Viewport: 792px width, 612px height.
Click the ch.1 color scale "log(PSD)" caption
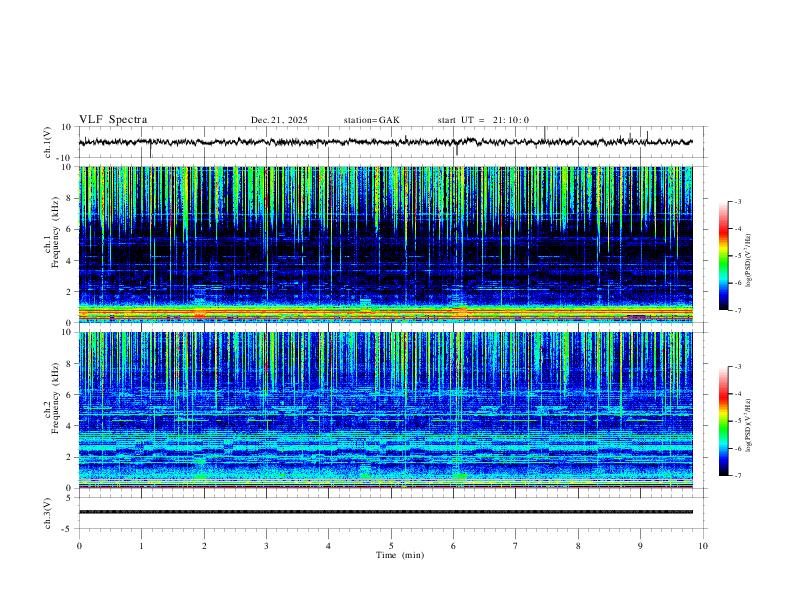click(749, 261)
